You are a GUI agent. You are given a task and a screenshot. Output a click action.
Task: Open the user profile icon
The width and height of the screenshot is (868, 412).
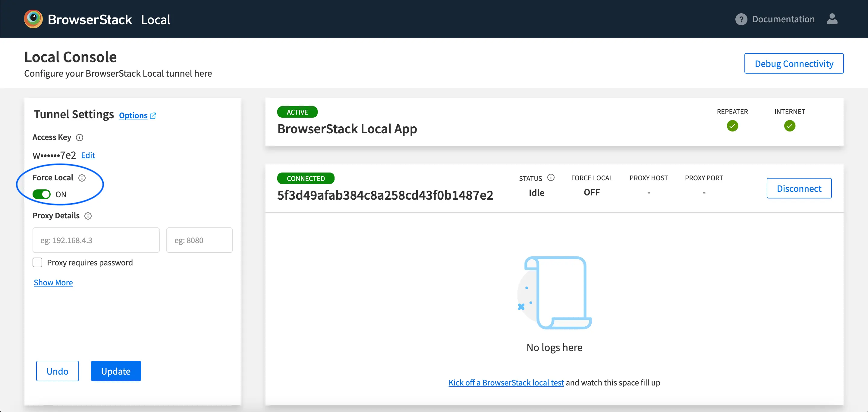832,19
